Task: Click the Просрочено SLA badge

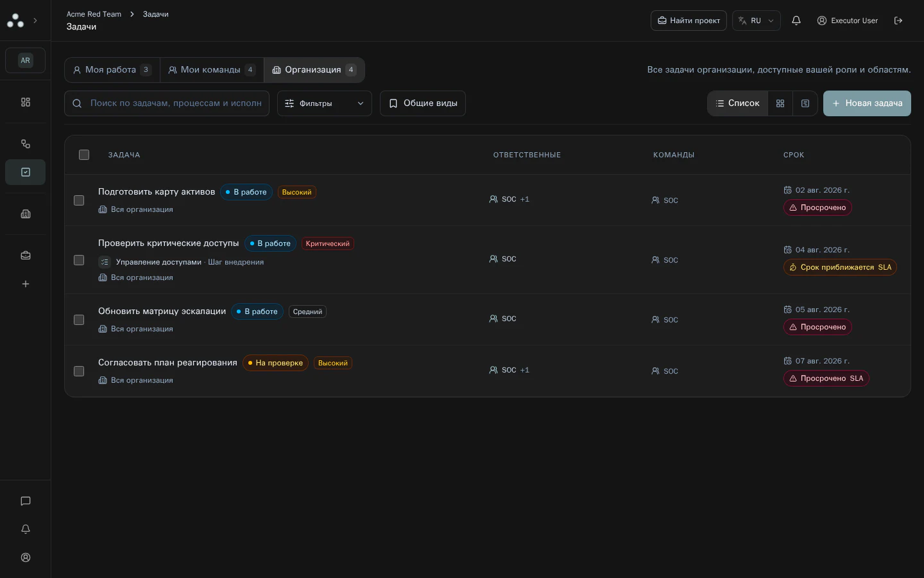Action: (826, 378)
